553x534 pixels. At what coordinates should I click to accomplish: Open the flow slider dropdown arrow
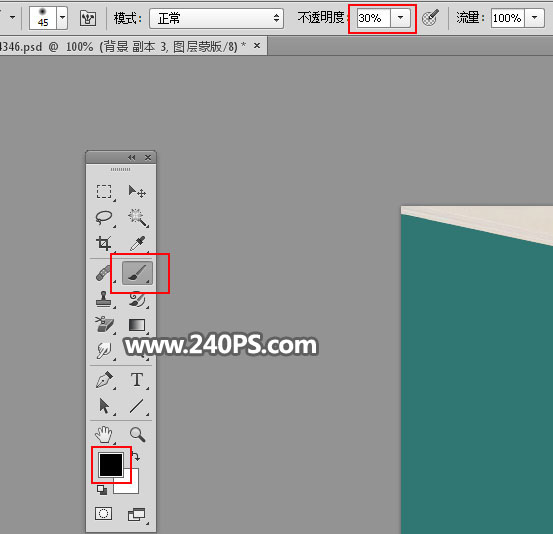(x=535, y=18)
